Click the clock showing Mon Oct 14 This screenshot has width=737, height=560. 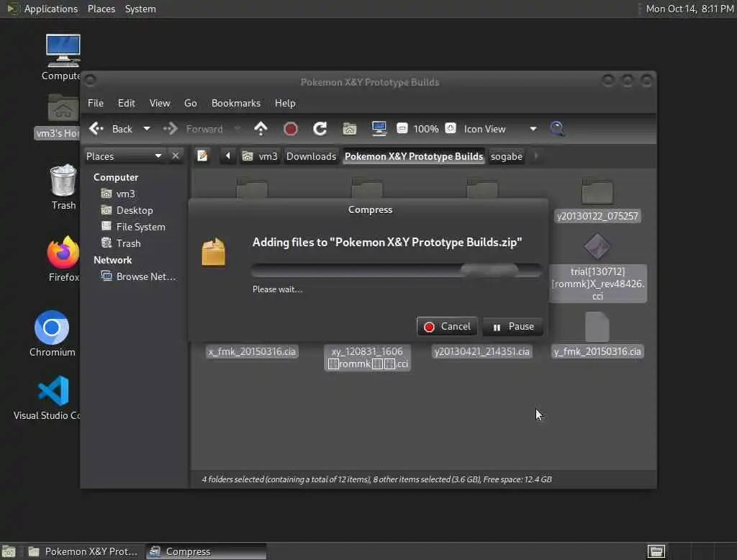tap(689, 9)
